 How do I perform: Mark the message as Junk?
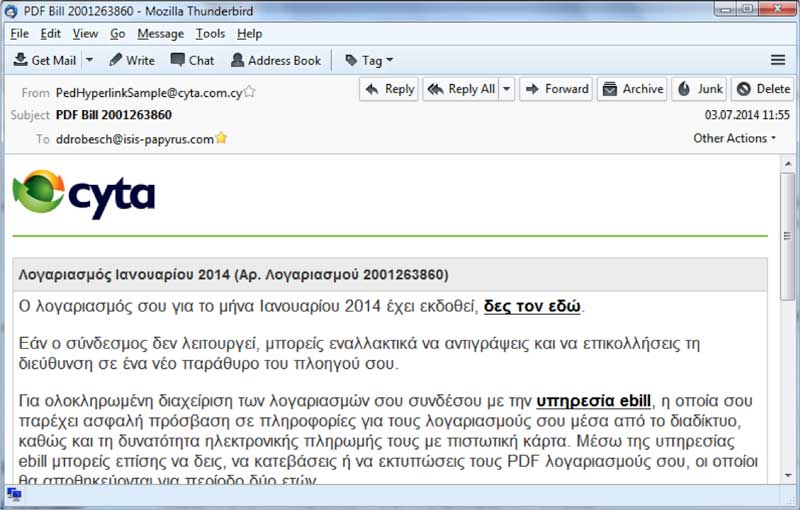699,89
